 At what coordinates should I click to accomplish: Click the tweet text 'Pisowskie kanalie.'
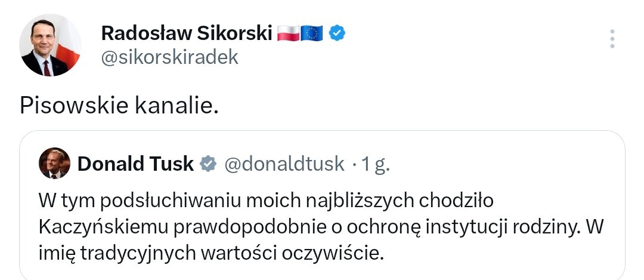coord(116,105)
